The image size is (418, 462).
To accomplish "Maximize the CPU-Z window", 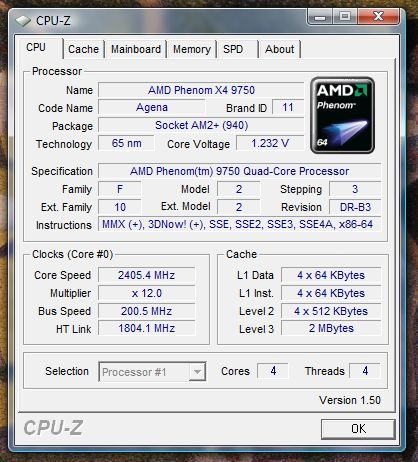I will click(345, 16).
